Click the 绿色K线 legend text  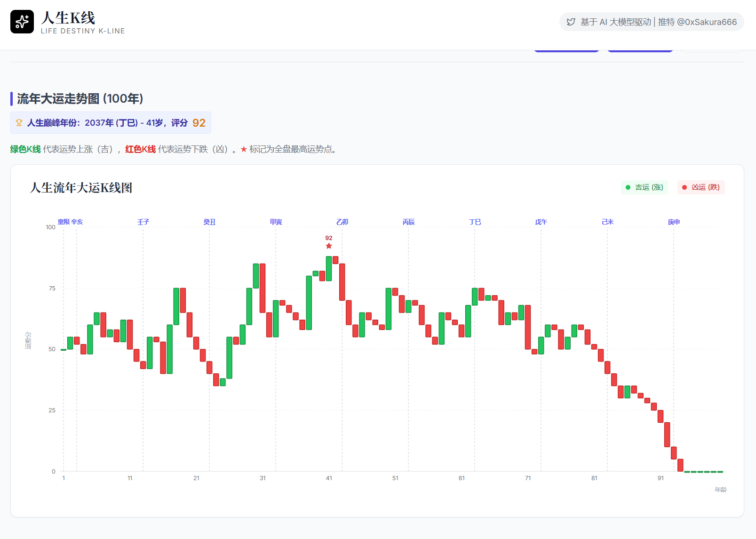click(x=25, y=149)
